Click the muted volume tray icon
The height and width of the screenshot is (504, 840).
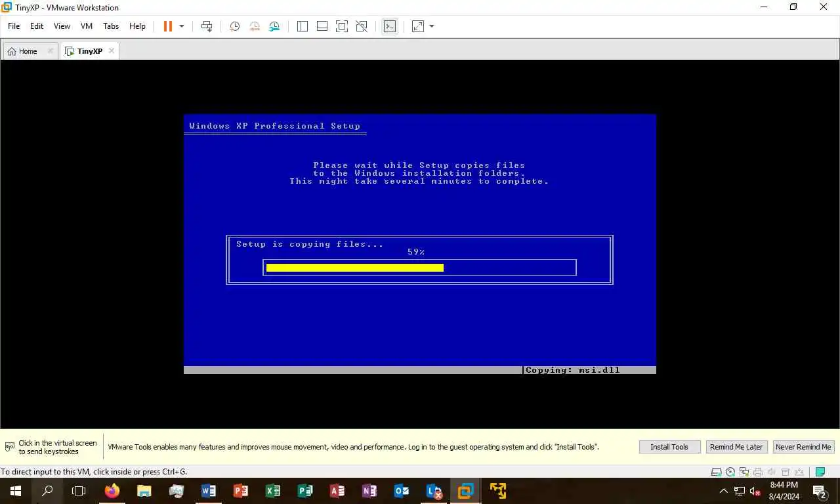pyautogui.click(x=755, y=491)
